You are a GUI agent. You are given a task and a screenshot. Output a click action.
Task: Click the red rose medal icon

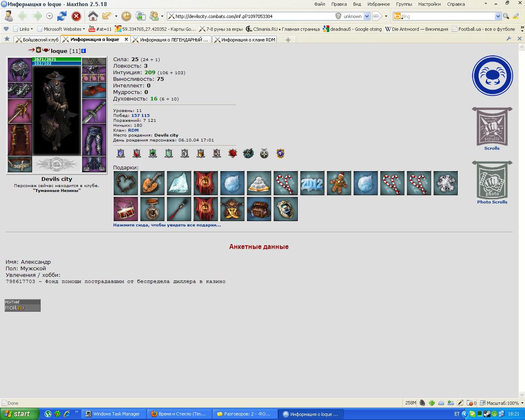pos(233,153)
